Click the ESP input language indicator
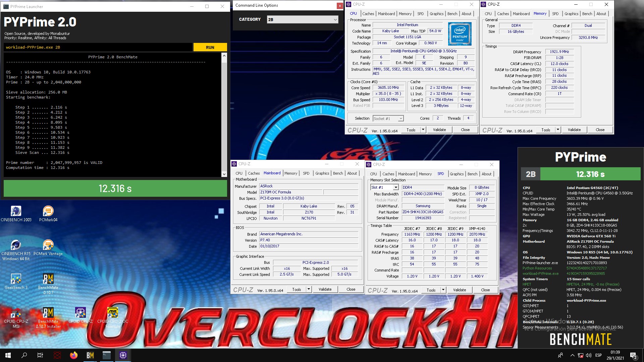644x362 pixels. [x=598, y=355]
